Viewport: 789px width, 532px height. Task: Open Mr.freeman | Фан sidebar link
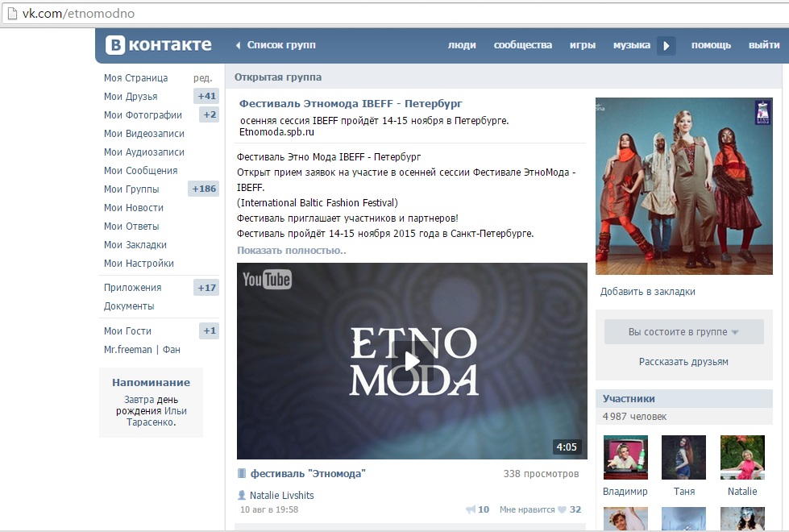pyautogui.click(x=142, y=350)
